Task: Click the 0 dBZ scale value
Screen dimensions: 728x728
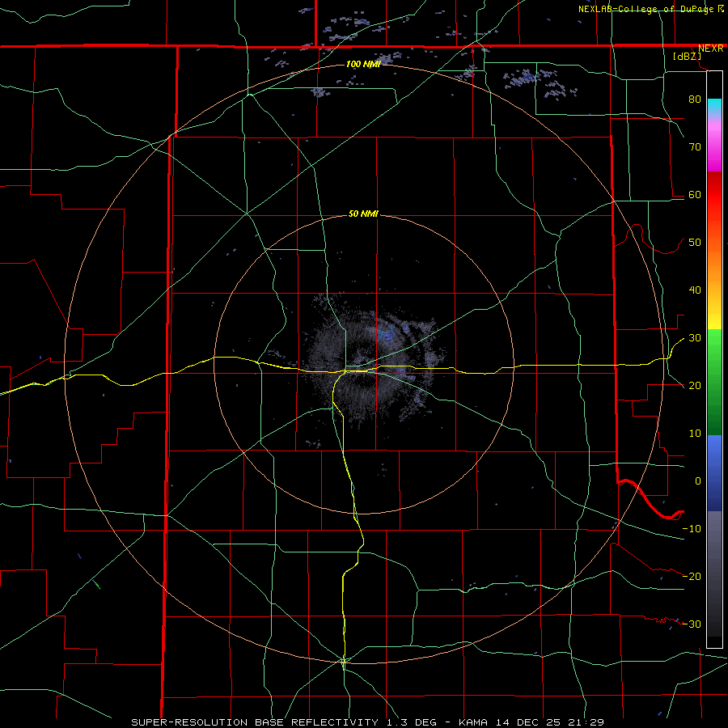Action: (x=698, y=481)
